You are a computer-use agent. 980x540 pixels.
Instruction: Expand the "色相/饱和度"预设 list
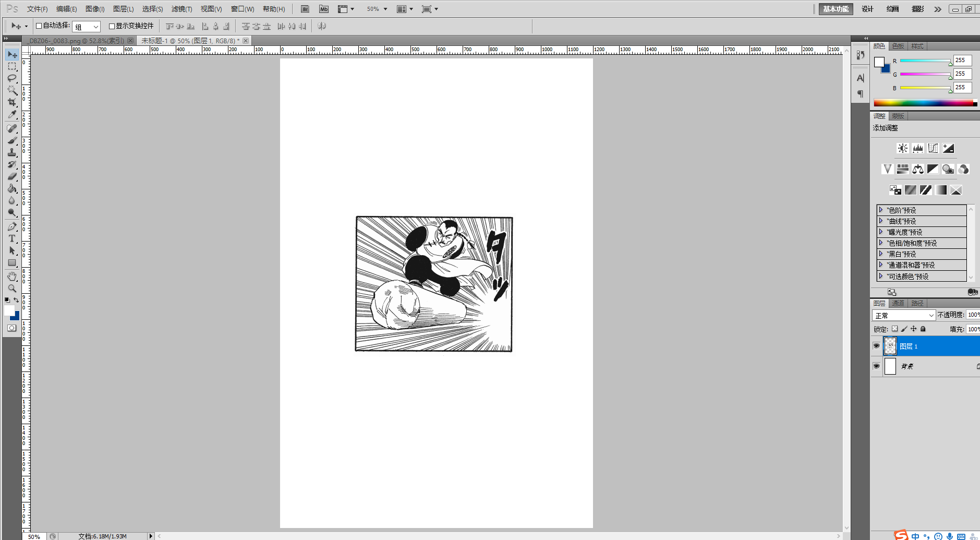point(881,243)
